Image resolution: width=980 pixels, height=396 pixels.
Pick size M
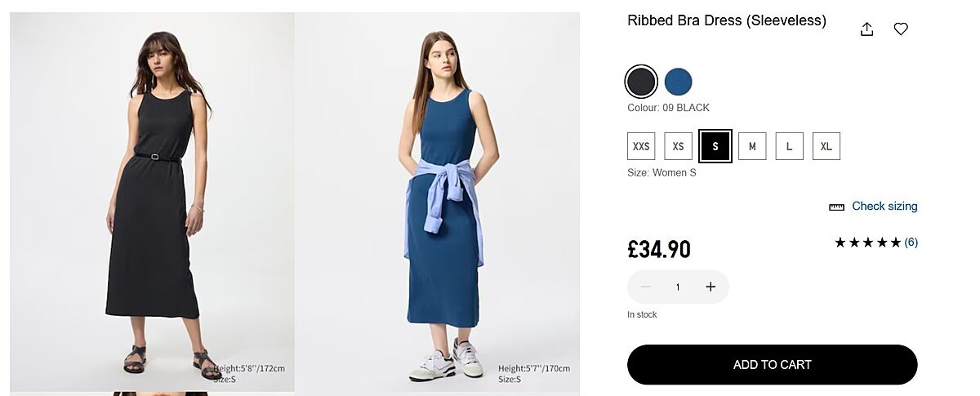pyautogui.click(x=752, y=146)
